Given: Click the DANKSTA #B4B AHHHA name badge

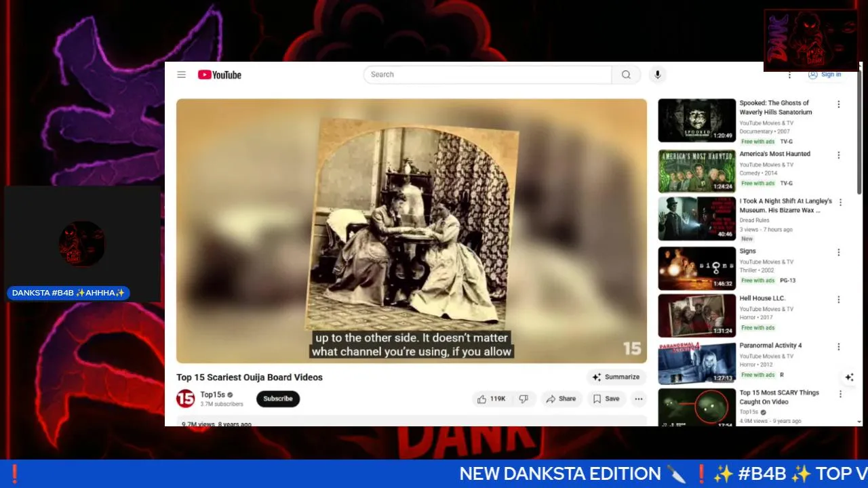Looking at the screenshot, I should 68,293.
